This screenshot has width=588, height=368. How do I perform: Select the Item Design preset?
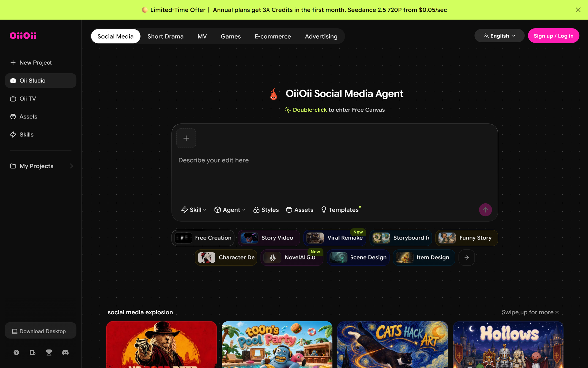424,258
